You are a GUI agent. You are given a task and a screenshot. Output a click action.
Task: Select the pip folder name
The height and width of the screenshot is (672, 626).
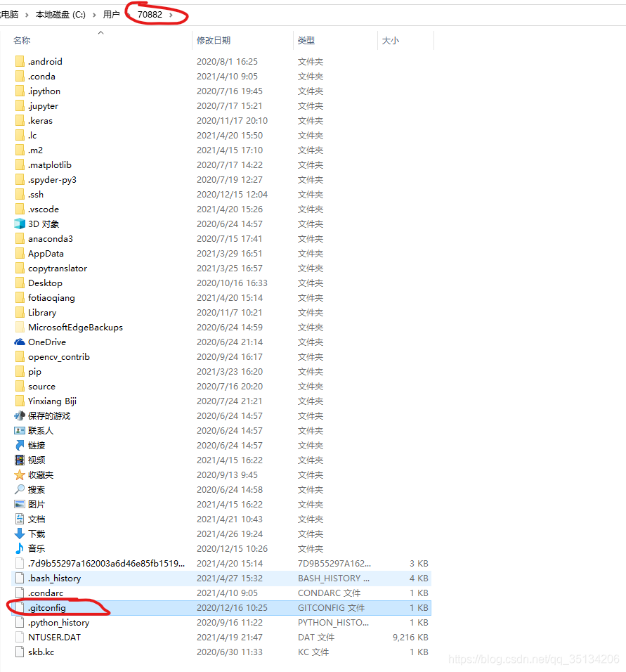click(34, 372)
